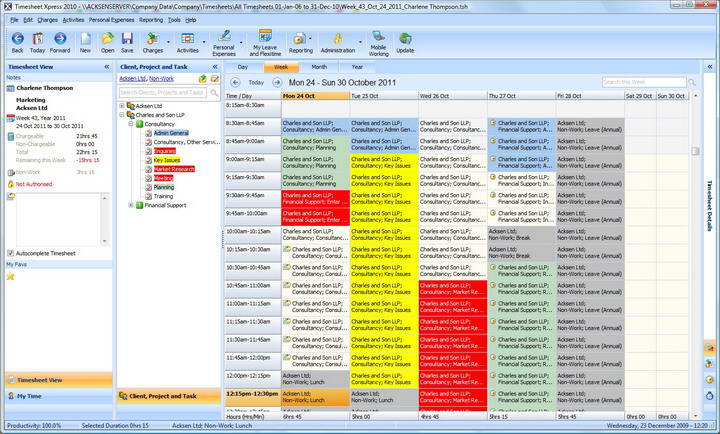Expand the Acksen Ltd tree node
Screen dimensions: 720x434
(122, 106)
